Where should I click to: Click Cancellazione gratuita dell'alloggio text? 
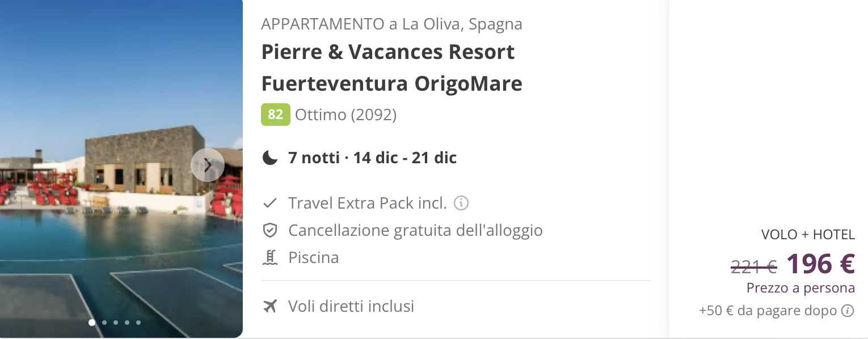pos(415,230)
